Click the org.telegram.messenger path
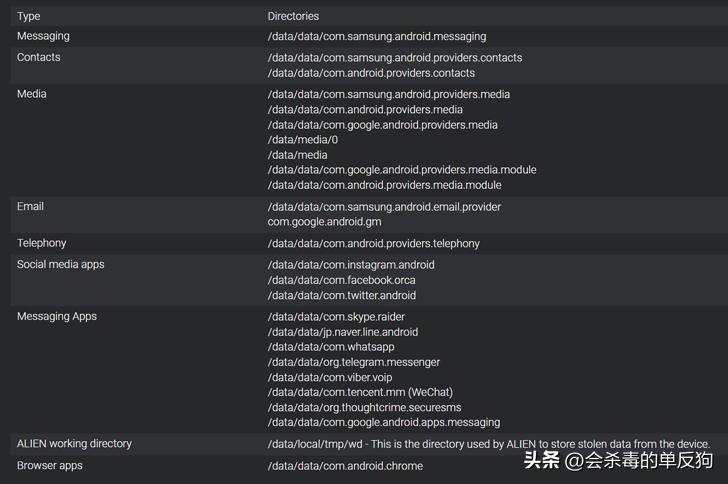 [353, 362]
